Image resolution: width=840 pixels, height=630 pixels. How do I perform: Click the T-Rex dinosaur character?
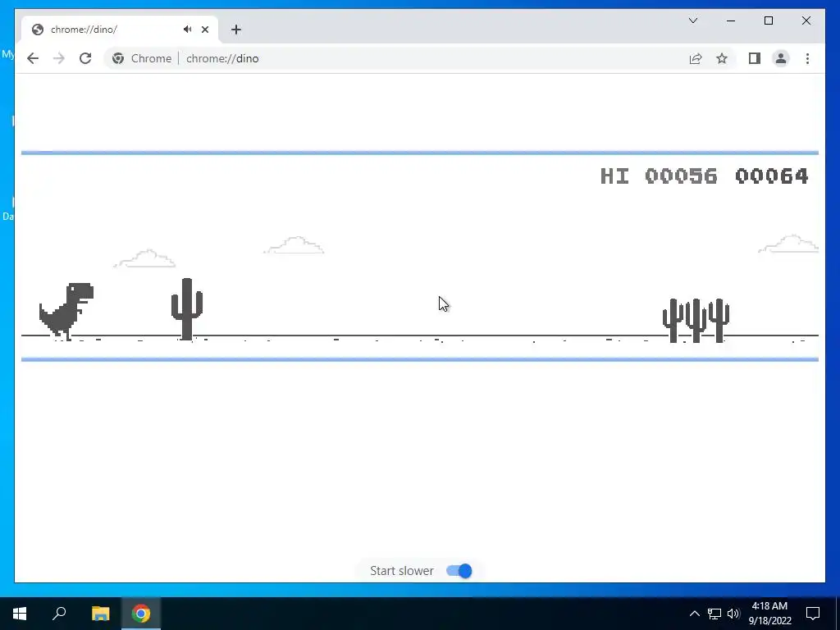coord(66,311)
